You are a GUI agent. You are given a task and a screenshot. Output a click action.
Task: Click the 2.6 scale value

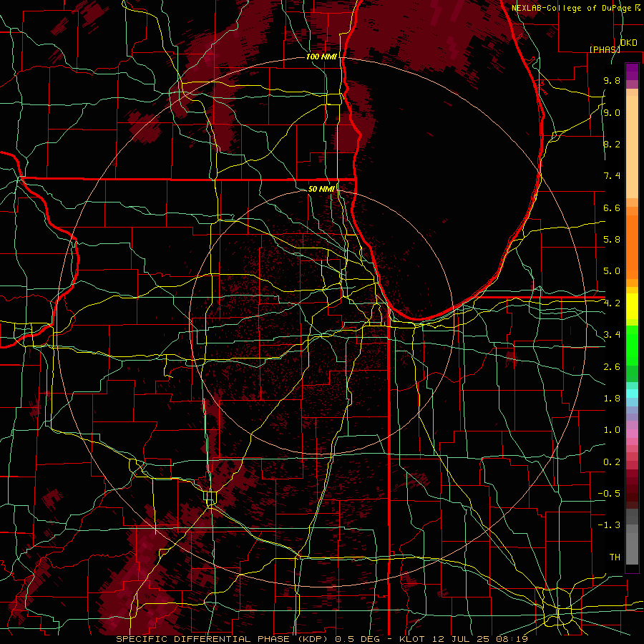point(612,367)
